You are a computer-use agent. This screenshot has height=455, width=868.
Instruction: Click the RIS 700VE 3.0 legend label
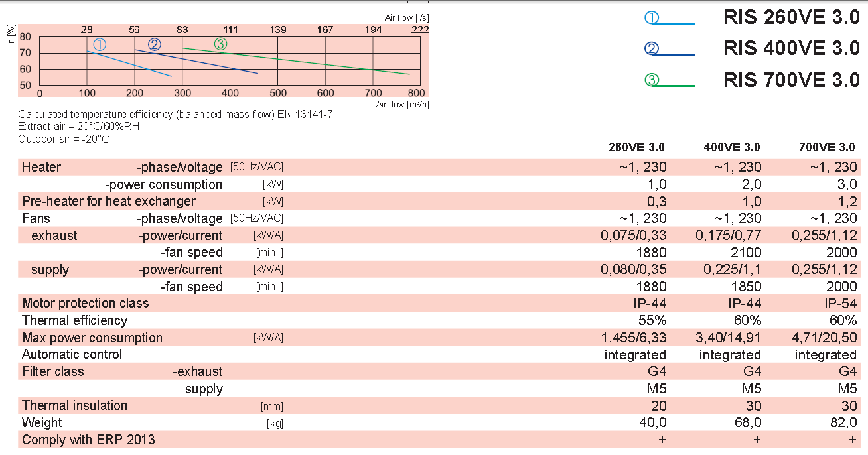(792, 80)
